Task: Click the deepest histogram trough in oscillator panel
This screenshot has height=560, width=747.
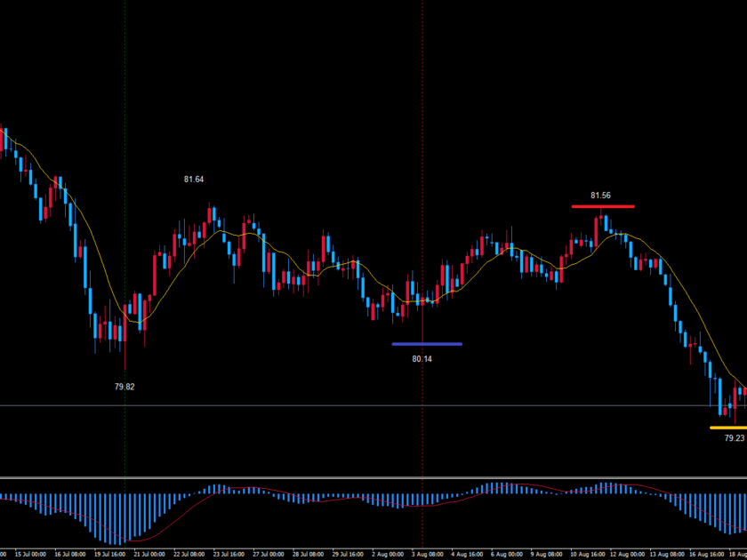Action: click(117, 541)
